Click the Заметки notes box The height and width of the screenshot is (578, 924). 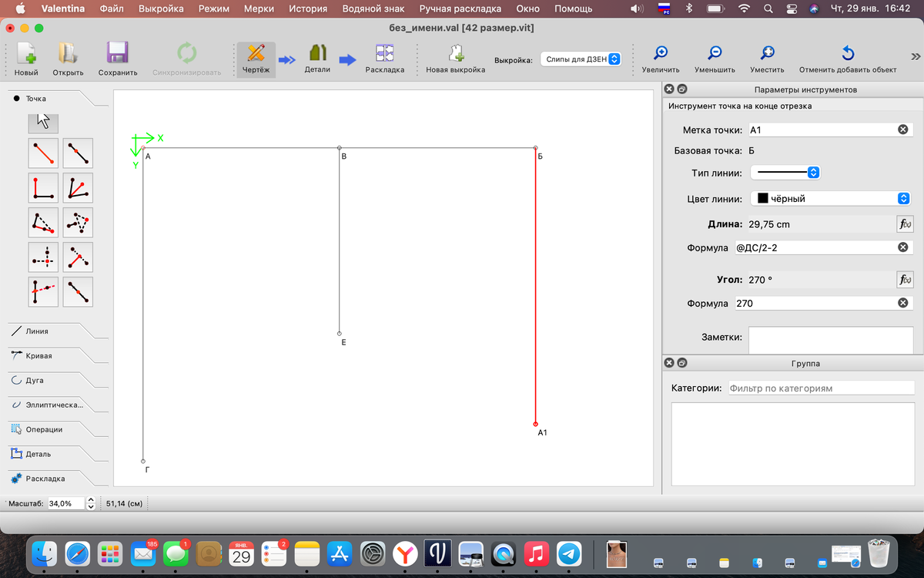point(831,340)
